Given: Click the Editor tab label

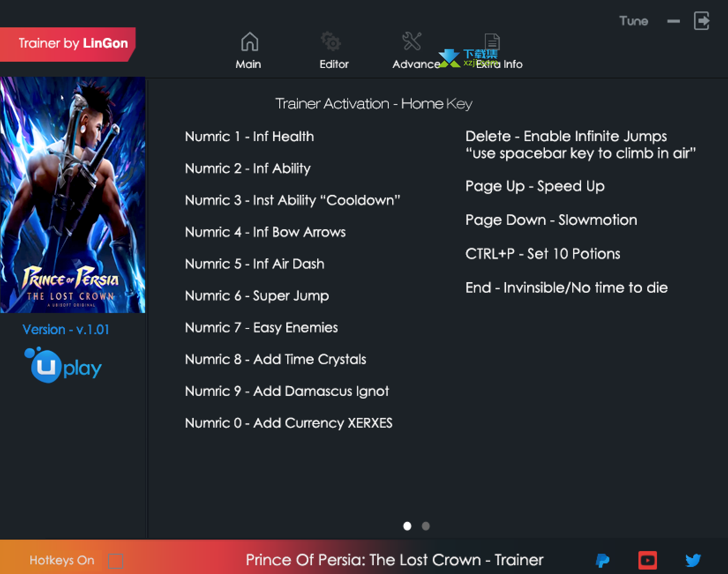Looking at the screenshot, I should tap(334, 64).
